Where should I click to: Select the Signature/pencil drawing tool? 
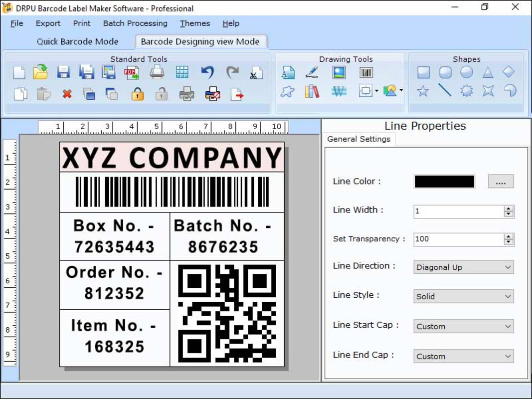[311, 72]
